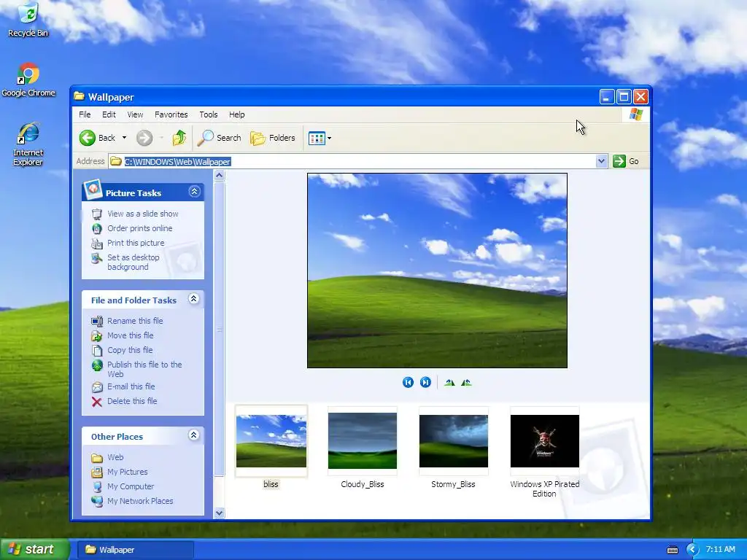Click the task pane scroll down arrow

pyautogui.click(x=219, y=513)
